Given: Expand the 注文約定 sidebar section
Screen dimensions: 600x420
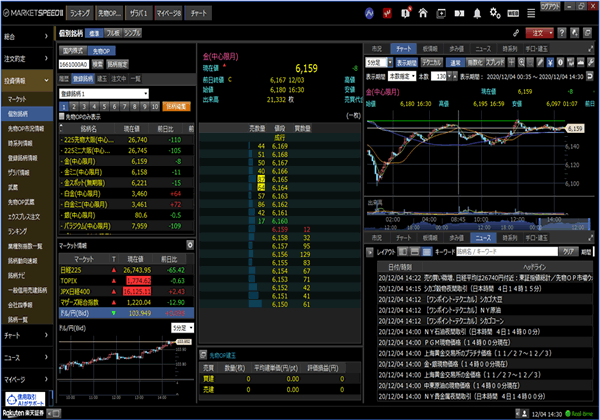Looking at the screenshot, I should (x=26, y=59).
